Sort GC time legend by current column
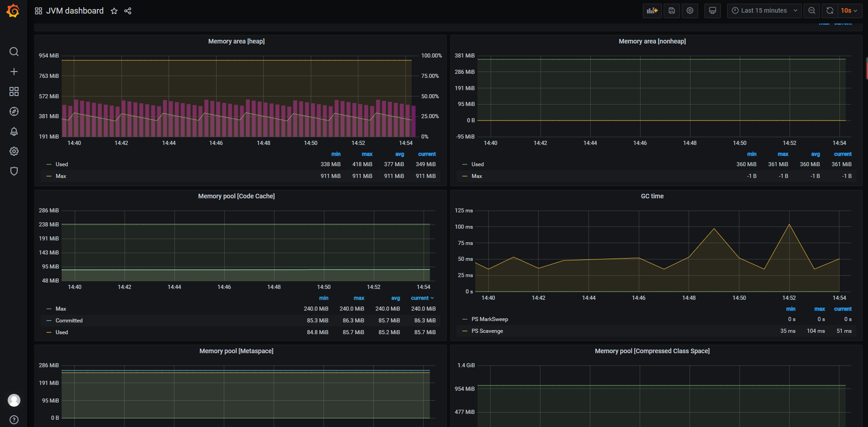This screenshot has height=427, width=868. point(843,309)
